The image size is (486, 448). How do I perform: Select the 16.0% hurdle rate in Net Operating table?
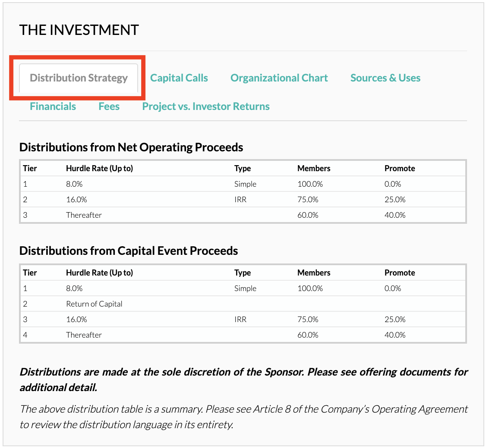tap(76, 200)
